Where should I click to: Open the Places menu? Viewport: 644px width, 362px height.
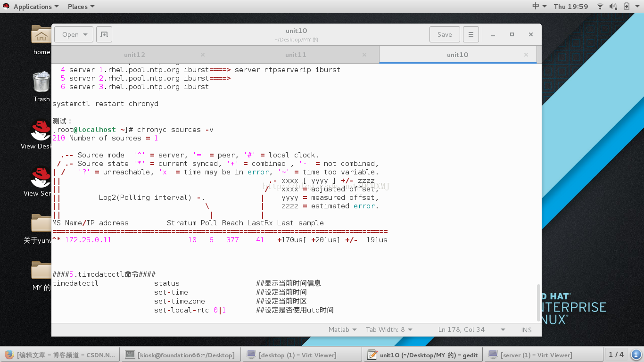81,7
